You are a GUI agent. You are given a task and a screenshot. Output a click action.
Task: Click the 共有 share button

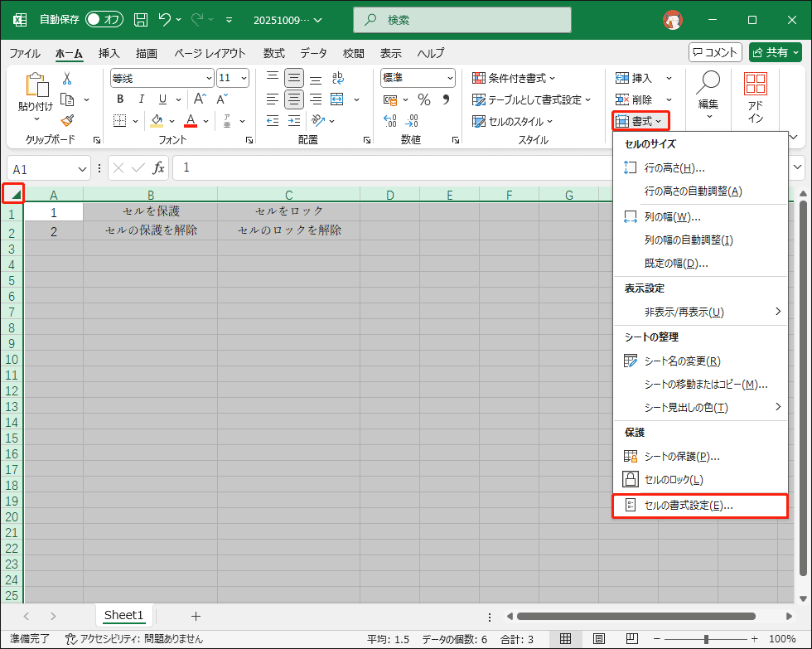(x=776, y=52)
